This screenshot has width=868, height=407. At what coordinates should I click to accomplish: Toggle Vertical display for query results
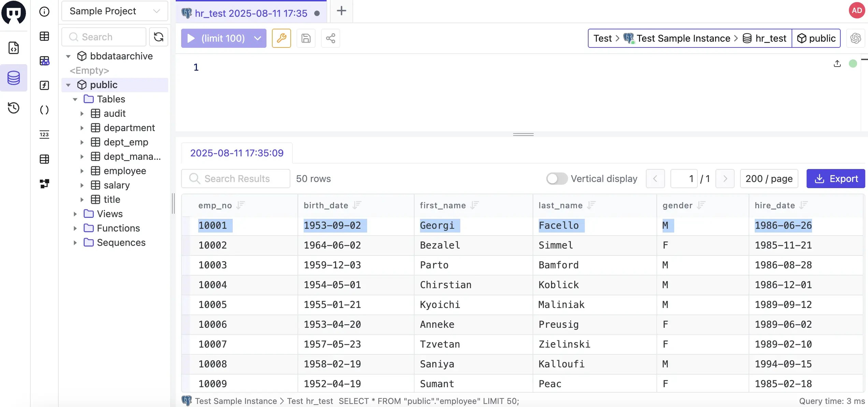pyautogui.click(x=556, y=179)
